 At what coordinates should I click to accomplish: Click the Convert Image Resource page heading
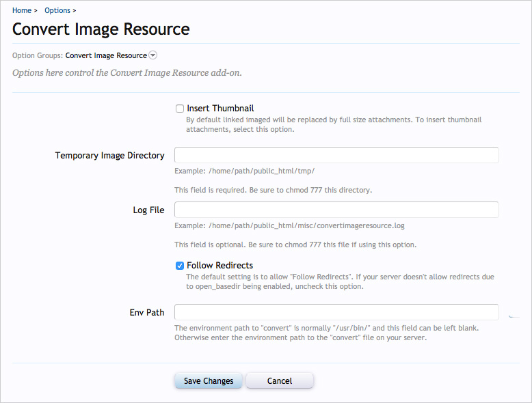tap(101, 29)
